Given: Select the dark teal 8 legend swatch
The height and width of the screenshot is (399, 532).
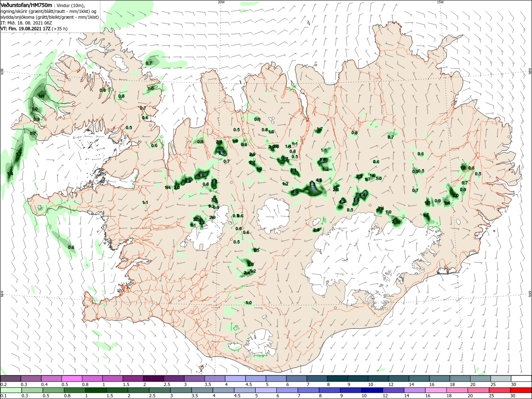Looking at the screenshot, I should click(x=337, y=379).
